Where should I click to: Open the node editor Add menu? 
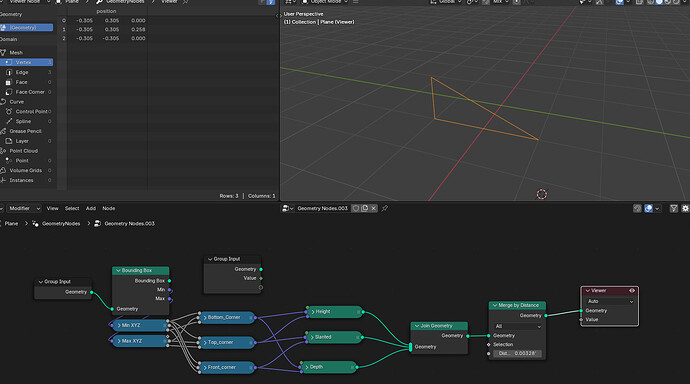[91, 208]
